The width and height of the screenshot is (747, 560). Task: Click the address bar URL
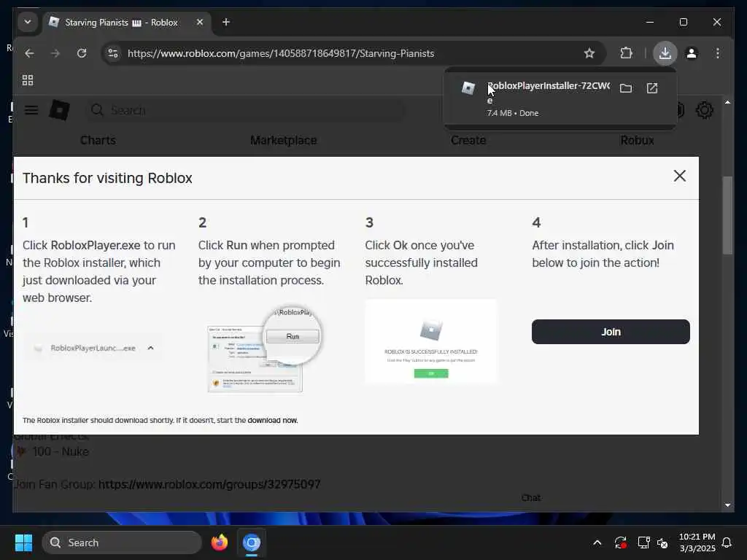point(281,53)
